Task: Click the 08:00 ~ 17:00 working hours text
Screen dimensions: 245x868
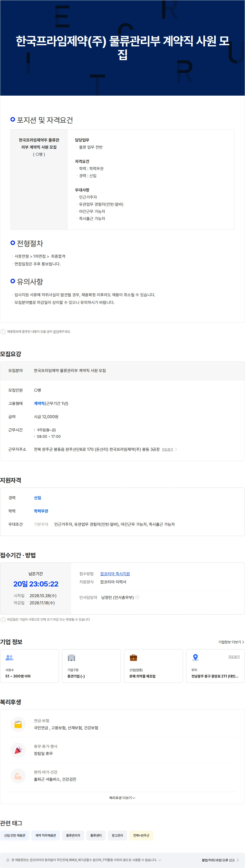Action: pyautogui.click(x=48, y=436)
